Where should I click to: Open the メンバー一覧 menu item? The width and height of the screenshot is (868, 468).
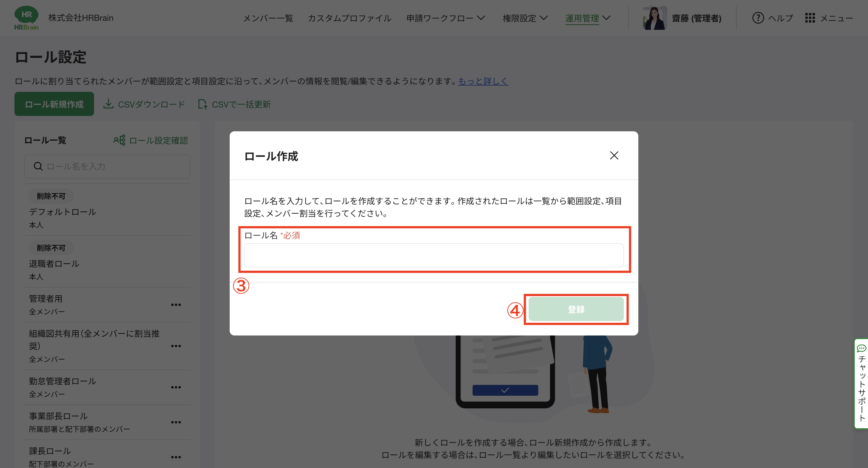point(268,18)
